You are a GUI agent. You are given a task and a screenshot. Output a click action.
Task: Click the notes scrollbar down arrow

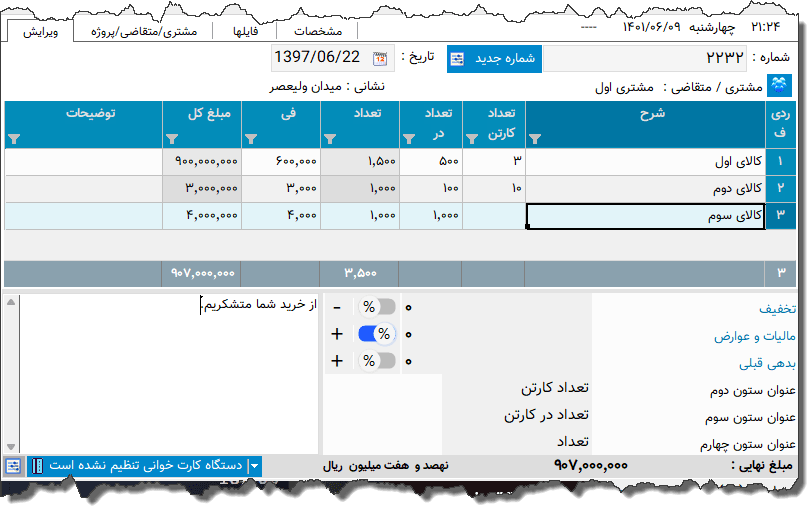tap(11, 446)
